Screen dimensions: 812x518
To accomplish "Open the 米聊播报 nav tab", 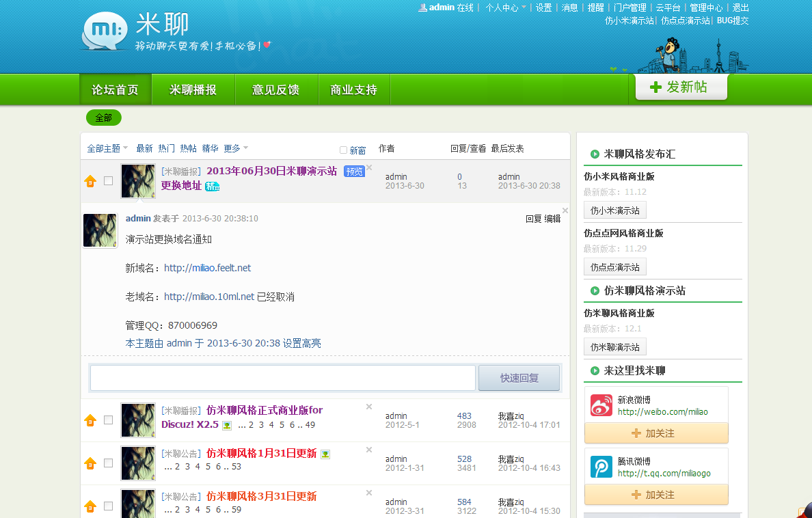I will 193,90.
